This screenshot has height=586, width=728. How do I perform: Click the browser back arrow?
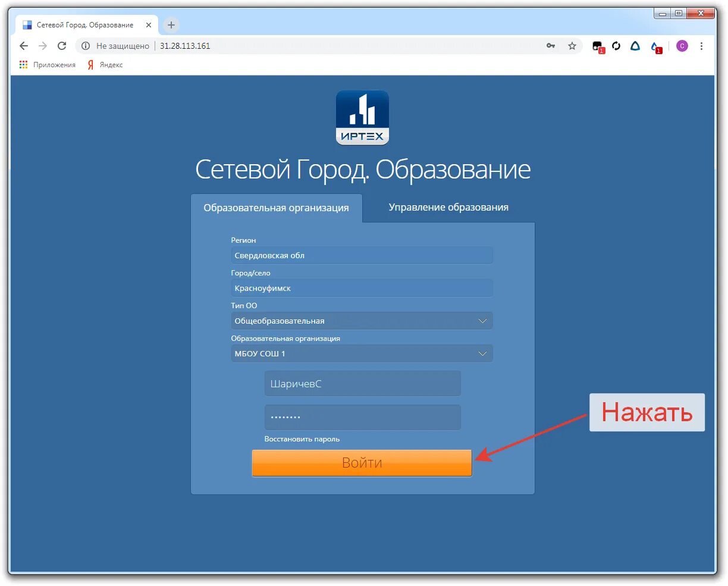pyautogui.click(x=24, y=46)
